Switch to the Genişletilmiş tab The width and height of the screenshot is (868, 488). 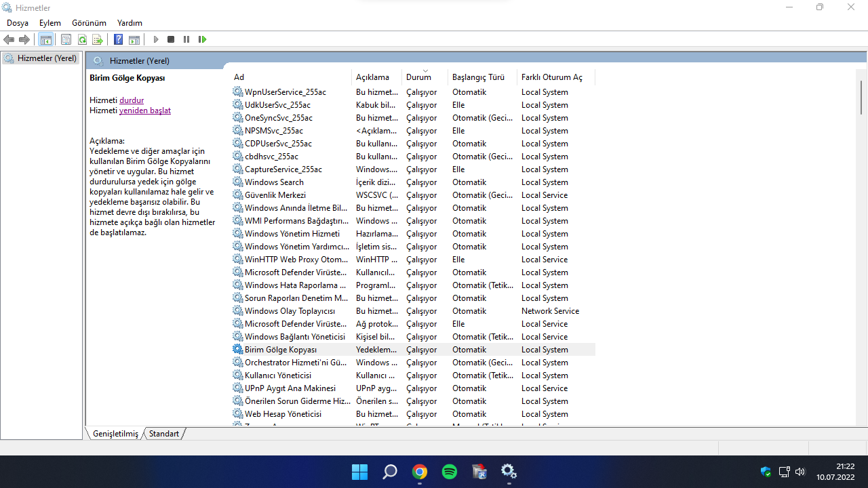coord(115,434)
